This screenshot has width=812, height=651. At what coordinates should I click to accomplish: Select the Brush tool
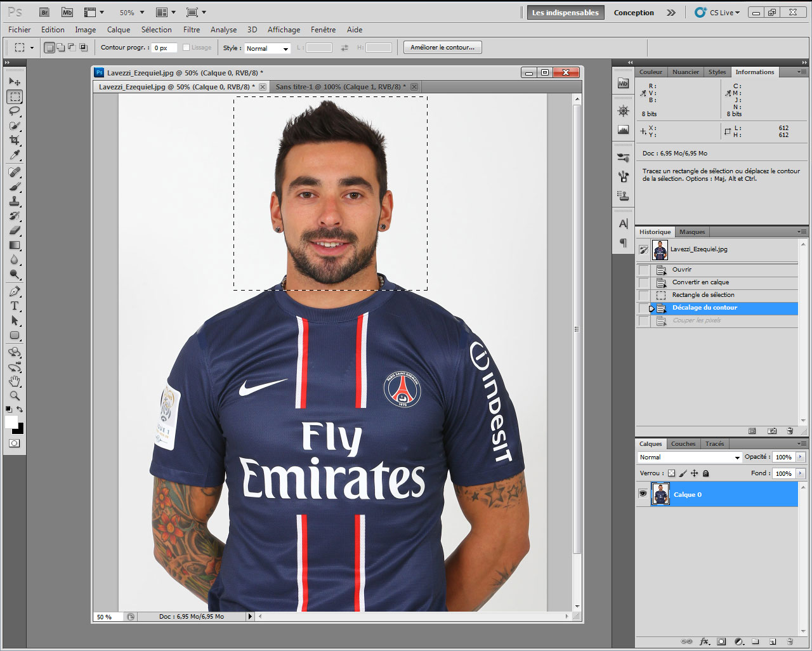click(15, 187)
